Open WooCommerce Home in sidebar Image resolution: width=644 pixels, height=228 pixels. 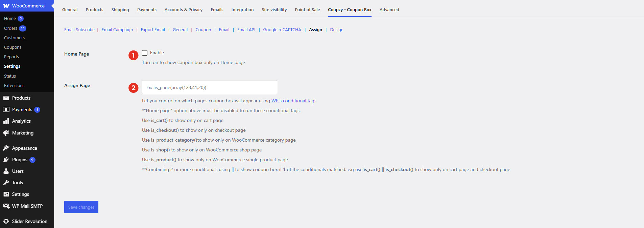coord(10,19)
